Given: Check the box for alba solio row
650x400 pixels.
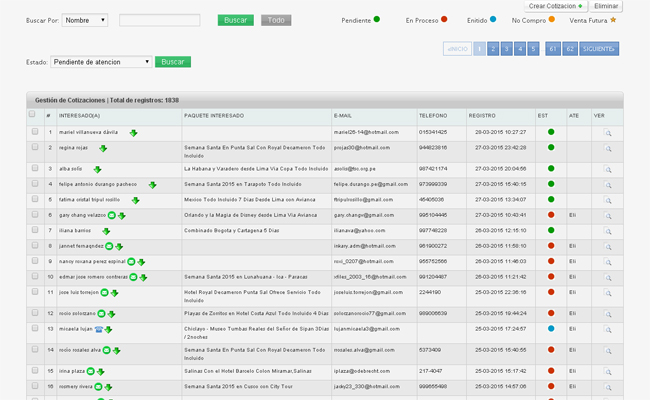Looking at the screenshot, I should pos(35,168).
